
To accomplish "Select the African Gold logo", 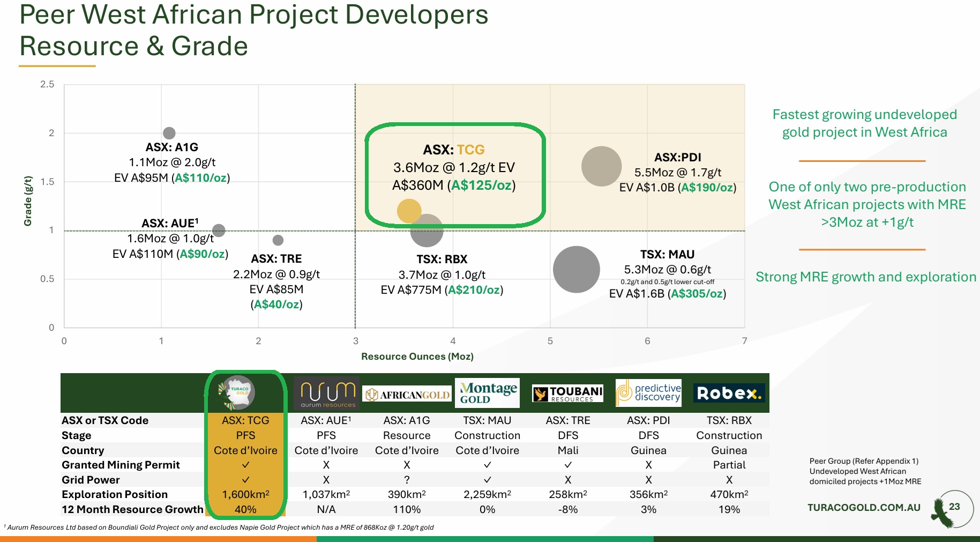I will click(x=407, y=395).
